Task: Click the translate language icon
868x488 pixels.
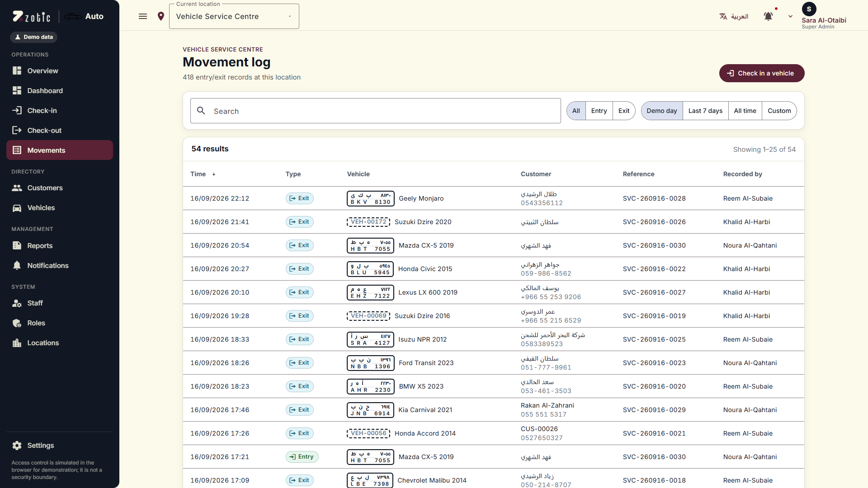Action: pos(723,16)
